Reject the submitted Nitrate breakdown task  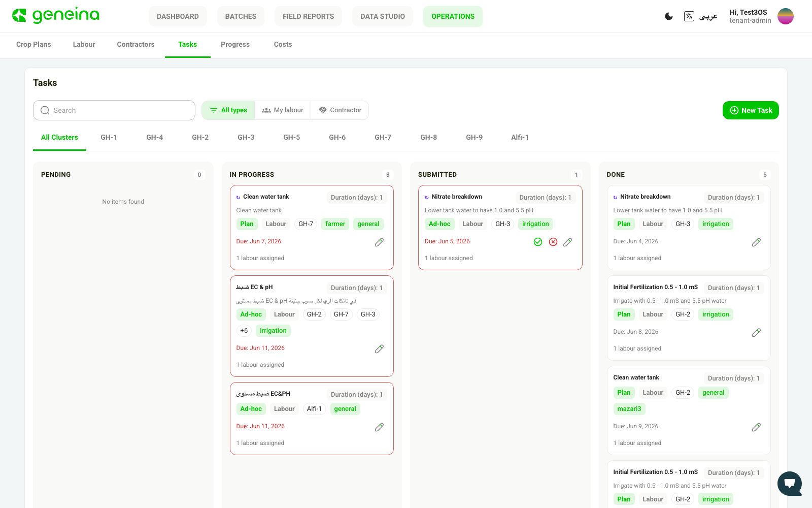553,242
